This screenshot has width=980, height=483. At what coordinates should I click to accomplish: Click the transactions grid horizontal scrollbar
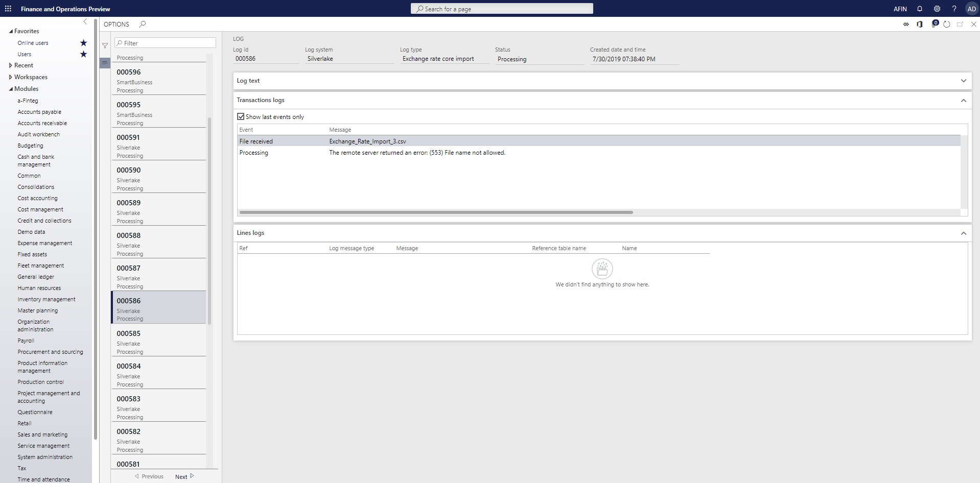pyautogui.click(x=436, y=212)
